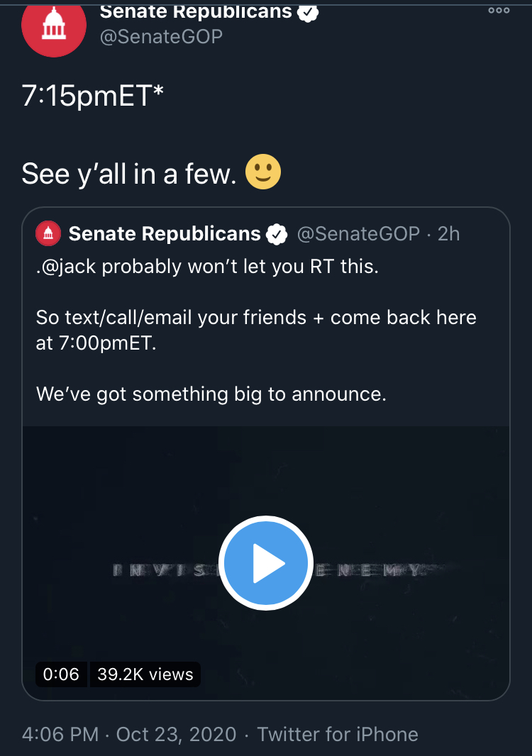The height and width of the screenshot is (756, 532).
Task: Play the quoted tweet video
Action: coord(266,562)
